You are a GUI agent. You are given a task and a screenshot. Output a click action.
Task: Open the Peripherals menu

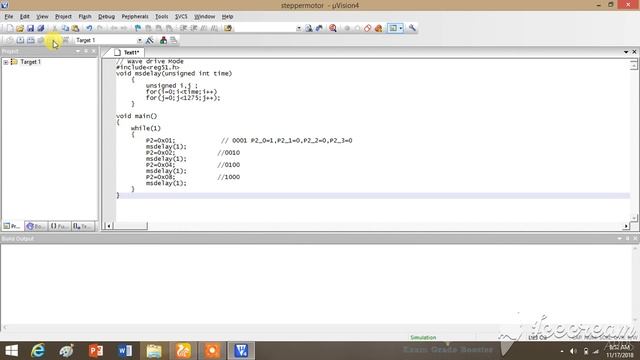pyautogui.click(x=135, y=17)
